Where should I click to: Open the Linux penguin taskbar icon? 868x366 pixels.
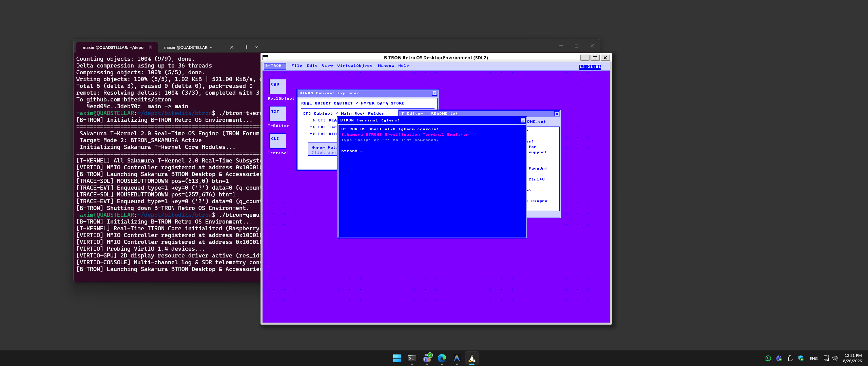coord(472,358)
